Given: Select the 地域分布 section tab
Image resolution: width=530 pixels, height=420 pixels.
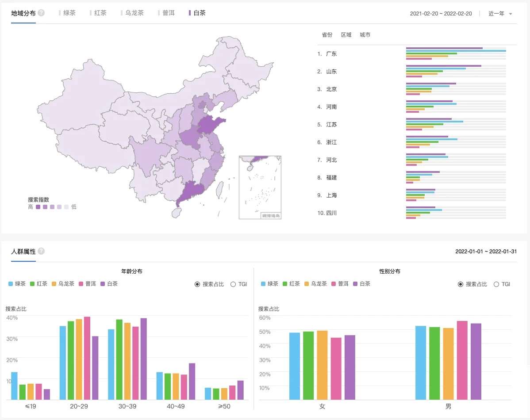Looking at the screenshot, I should coord(23,13).
